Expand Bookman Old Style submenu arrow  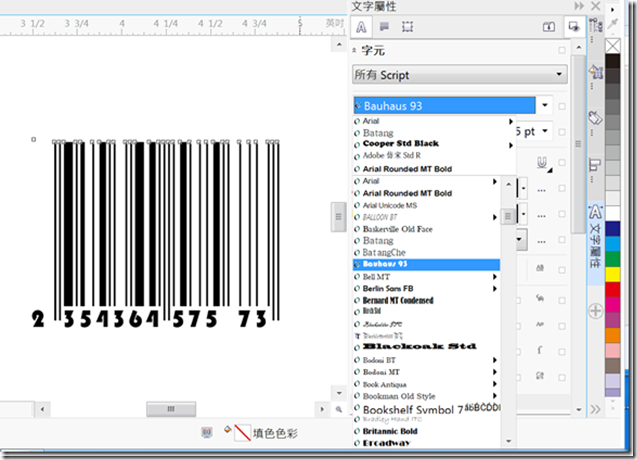tap(494, 396)
